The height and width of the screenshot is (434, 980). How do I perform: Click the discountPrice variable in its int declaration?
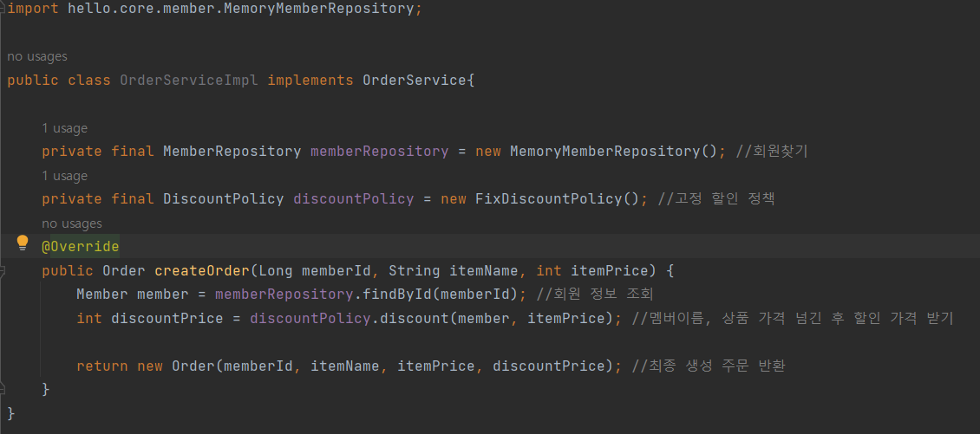tap(167, 319)
